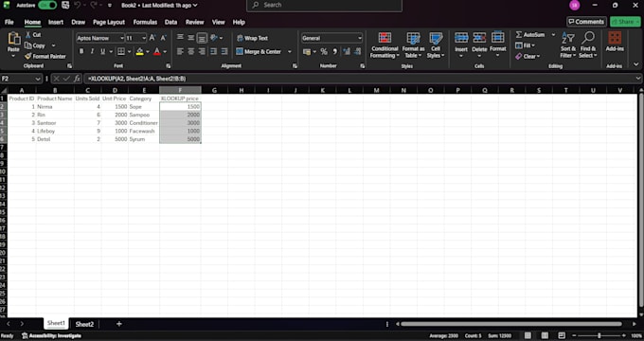The height and width of the screenshot is (341, 644).
Task: Toggle Middle Align vertical alignment
Action: pyautogui.click(x=191, y=38)
